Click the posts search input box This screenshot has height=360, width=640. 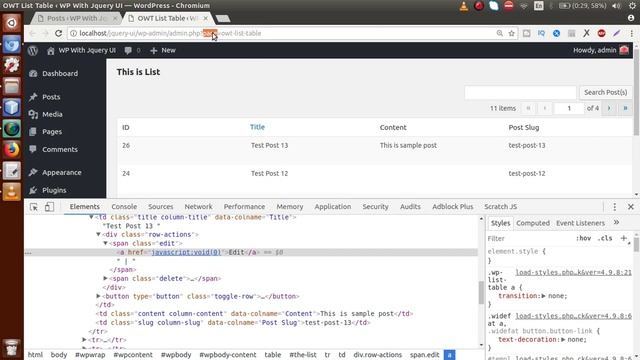click(520, 93)
